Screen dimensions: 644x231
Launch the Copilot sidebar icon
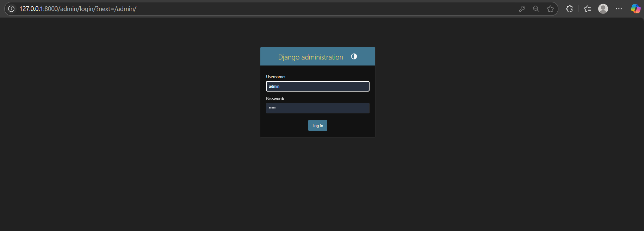click(x=636, y=9)
